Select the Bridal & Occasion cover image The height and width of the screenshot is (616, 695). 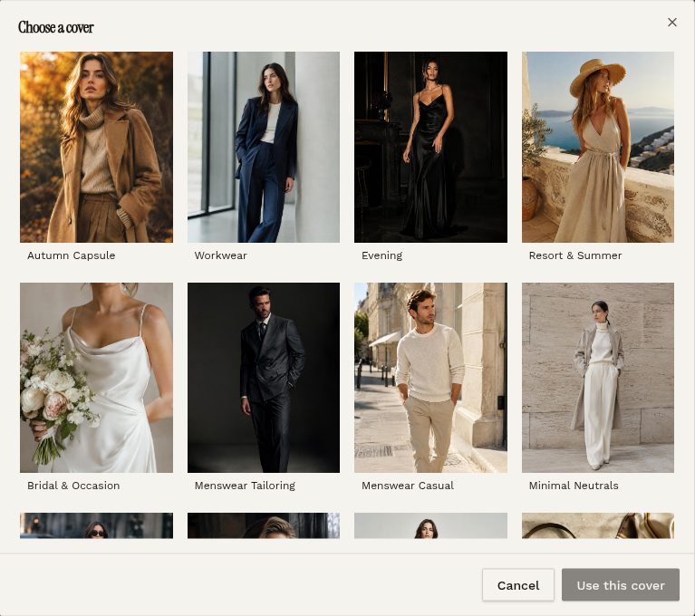(96, 378)
